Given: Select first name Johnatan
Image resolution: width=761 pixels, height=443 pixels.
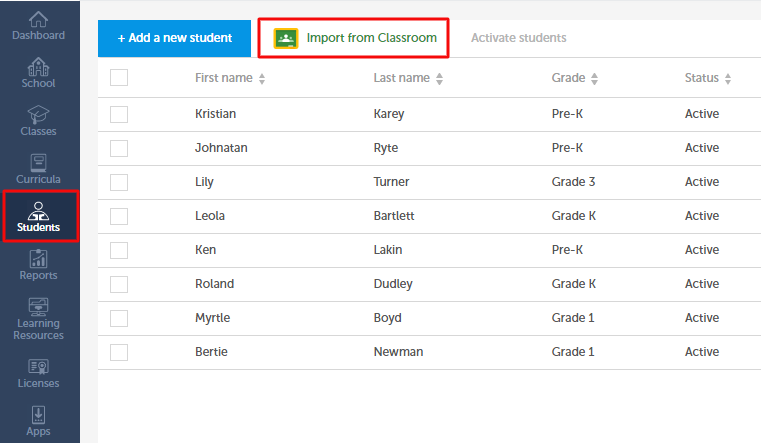Looking at the screenshot, I should [x=221, y=148].
